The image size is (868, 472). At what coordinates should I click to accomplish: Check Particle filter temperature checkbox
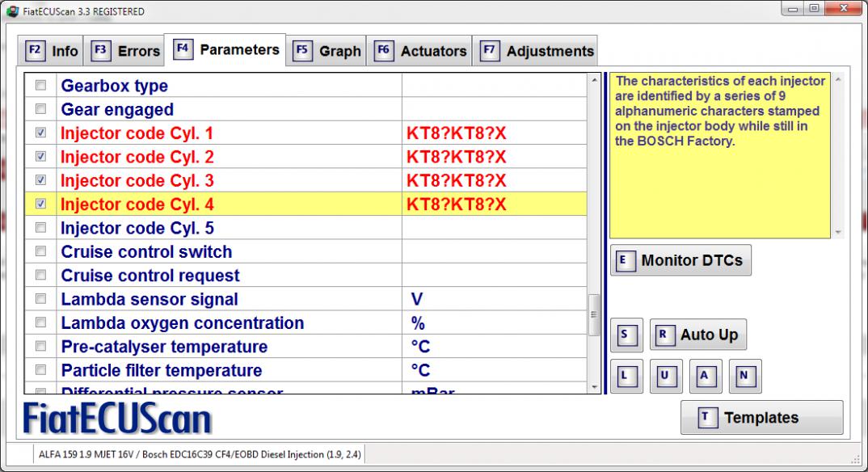click(40, 369)
